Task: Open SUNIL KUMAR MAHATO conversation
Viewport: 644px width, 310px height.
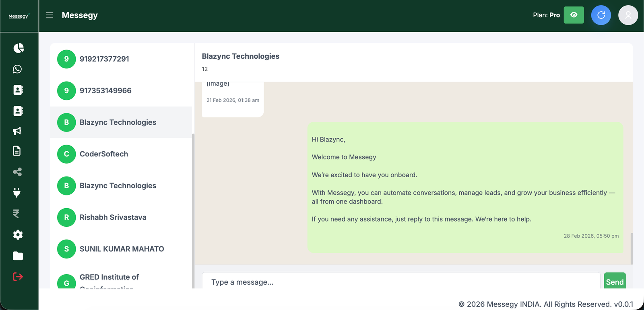Action: point(121,249)
